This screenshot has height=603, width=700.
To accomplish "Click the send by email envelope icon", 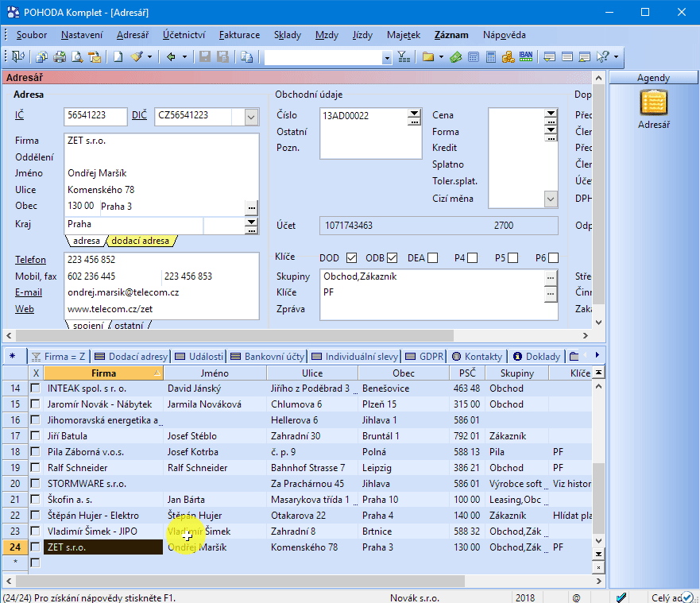I will point(95,56).
